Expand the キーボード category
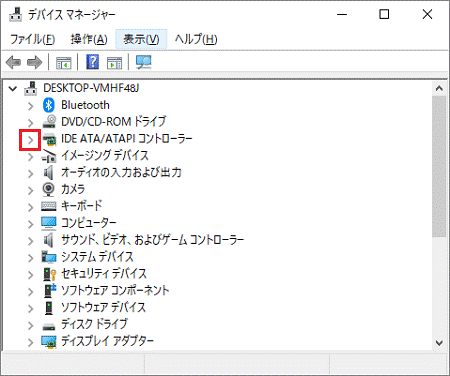Image resolution: width=450 pixels, height=376 pixels. tap(31, 207)
